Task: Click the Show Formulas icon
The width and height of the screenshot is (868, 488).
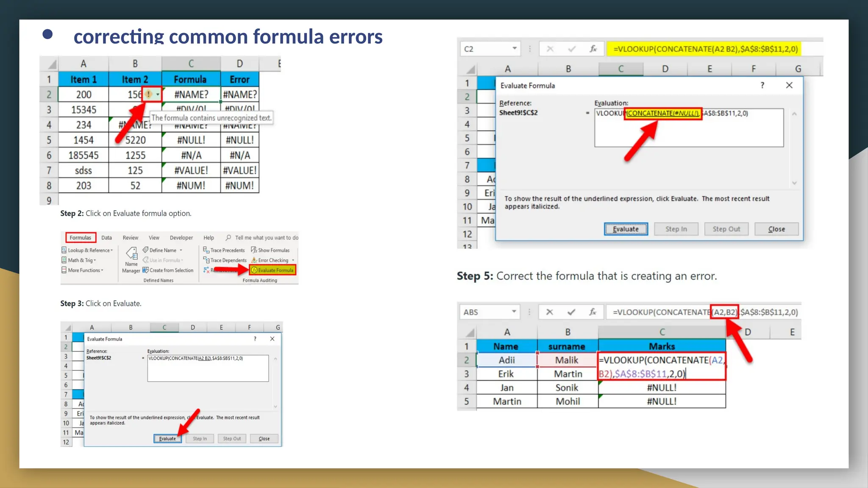Action: [x=254, y=250]
